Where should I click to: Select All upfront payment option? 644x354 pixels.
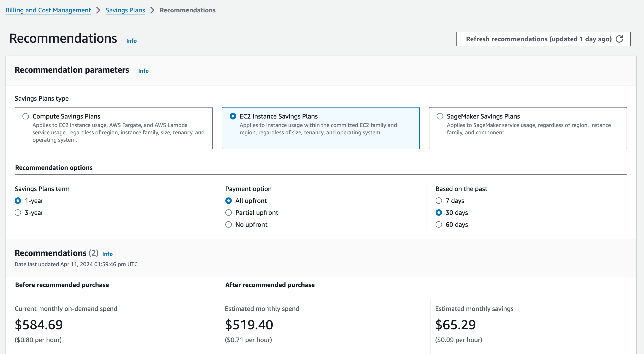229,201
